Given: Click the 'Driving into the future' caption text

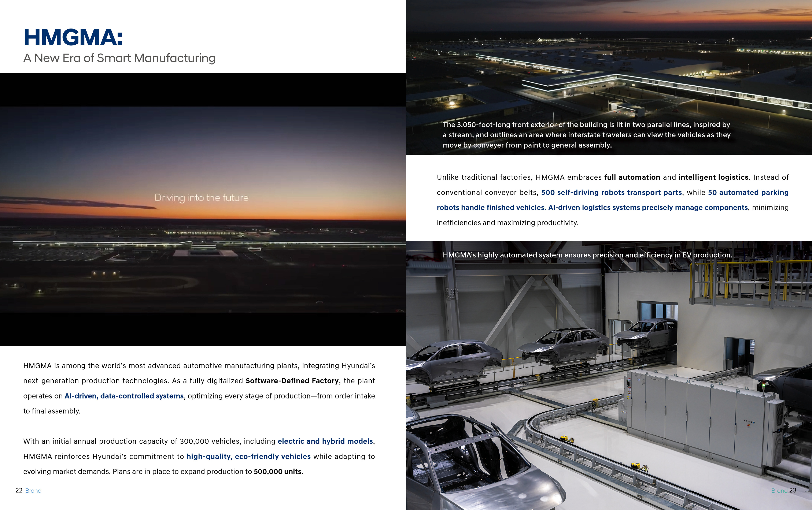Looking at the screenshot, I should [x=201, y=198].
